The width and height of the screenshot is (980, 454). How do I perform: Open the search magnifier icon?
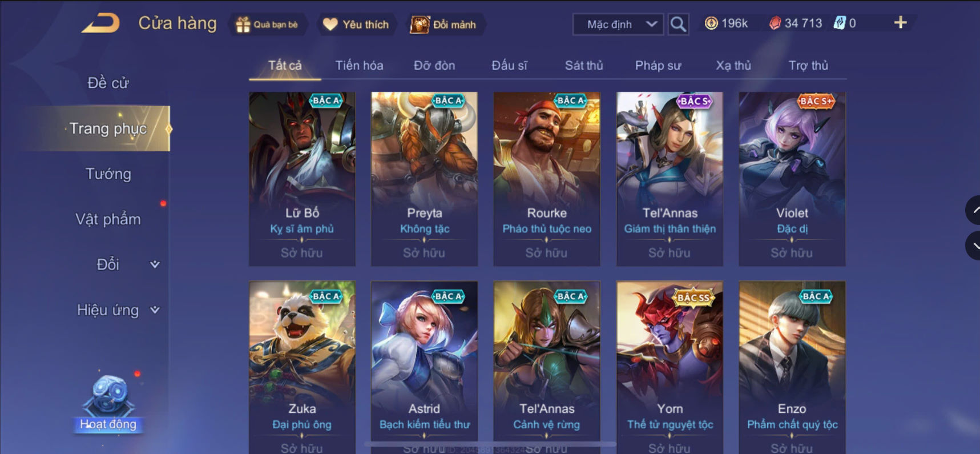[x=678, y=24]
